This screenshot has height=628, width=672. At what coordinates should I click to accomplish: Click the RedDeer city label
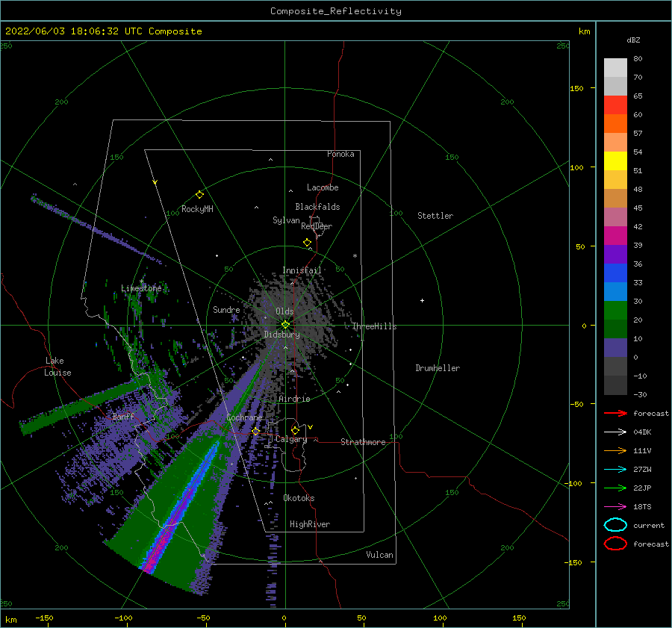(317, 226)
